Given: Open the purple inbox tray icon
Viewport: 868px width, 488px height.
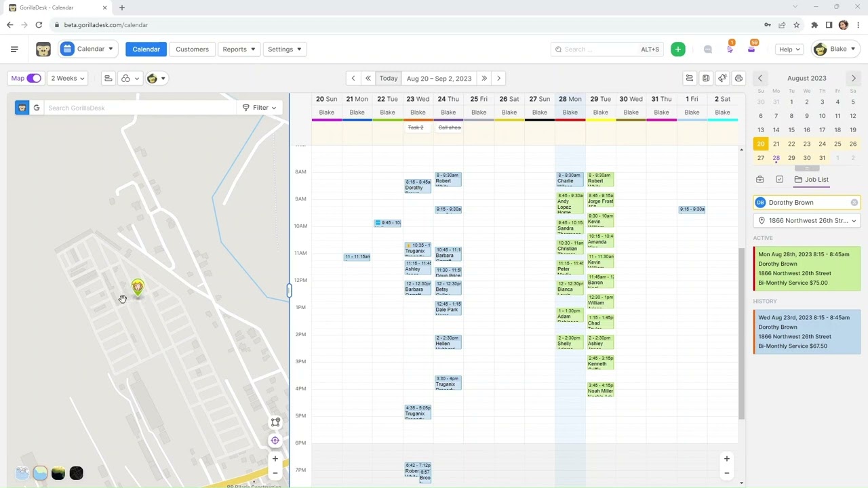Looking at the screenshot, I should [x=751, y=49].
